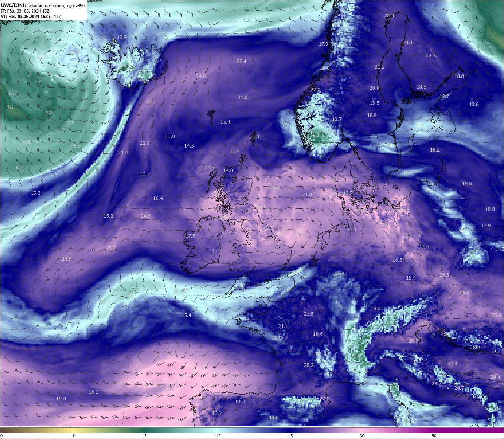Viewport: 504px width, 439px height.
Task: Click the 17.6 value west of Ireland
Action: click(190, 236)
